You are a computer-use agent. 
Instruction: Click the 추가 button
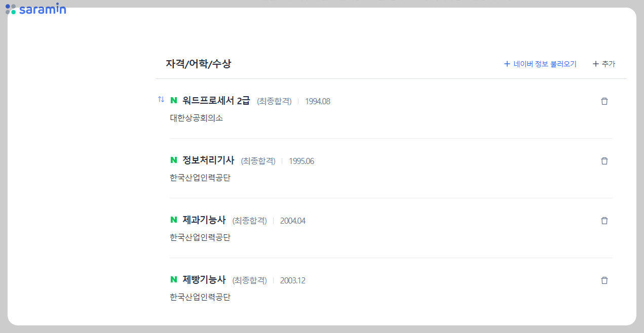pyautogui.click(x=603, y=64)
